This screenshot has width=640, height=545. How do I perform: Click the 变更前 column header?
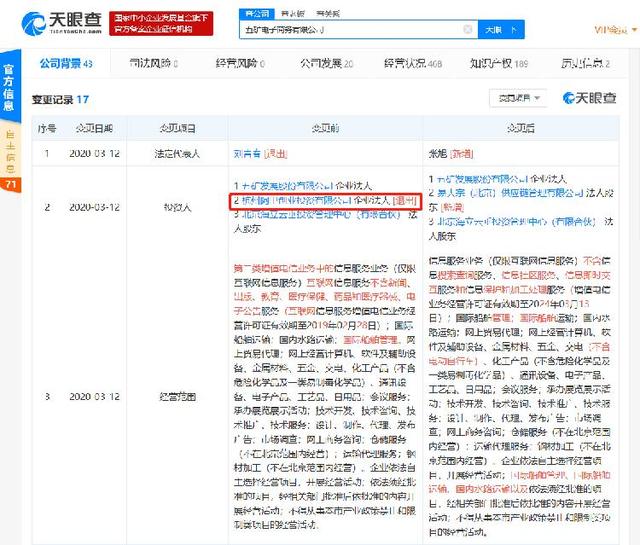point(325,129)
